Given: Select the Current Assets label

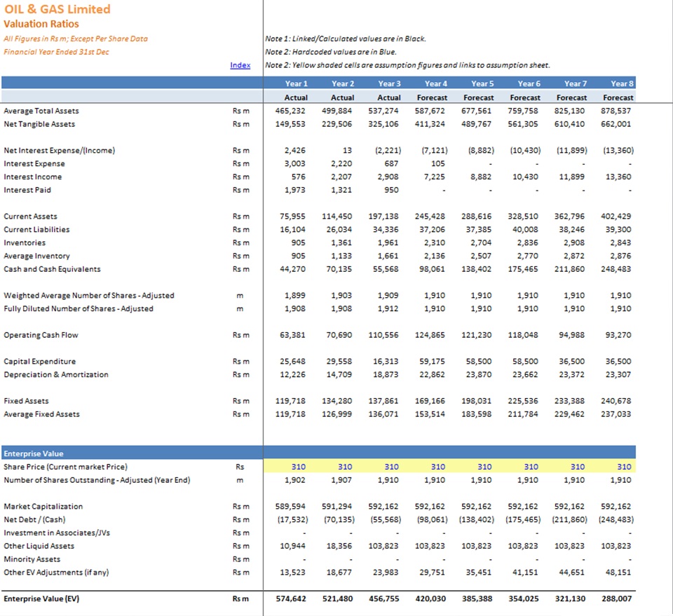Looking at the screenshot, I should tap(30, 217).
